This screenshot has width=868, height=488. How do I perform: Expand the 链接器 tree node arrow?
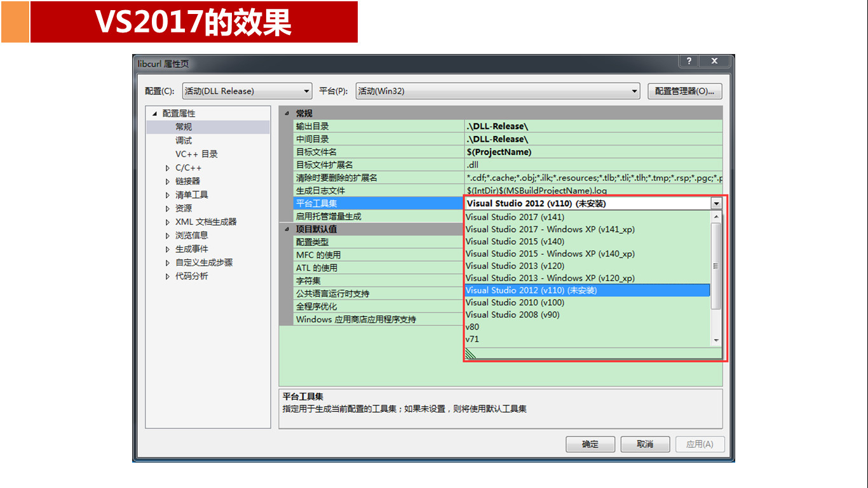(168, 182)
